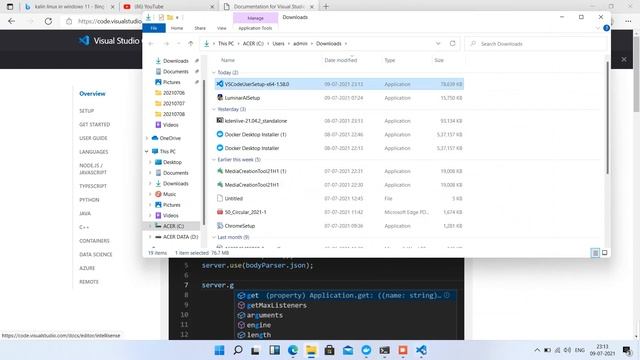This screenshot has width=640, height=360.
Task: Sort files by Date modified column
Action: [341, 60]
